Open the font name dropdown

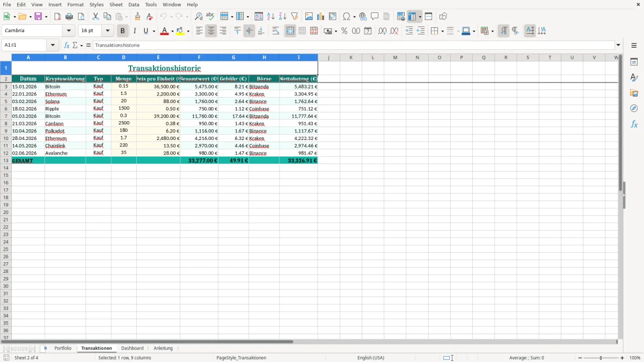[69, 31]
